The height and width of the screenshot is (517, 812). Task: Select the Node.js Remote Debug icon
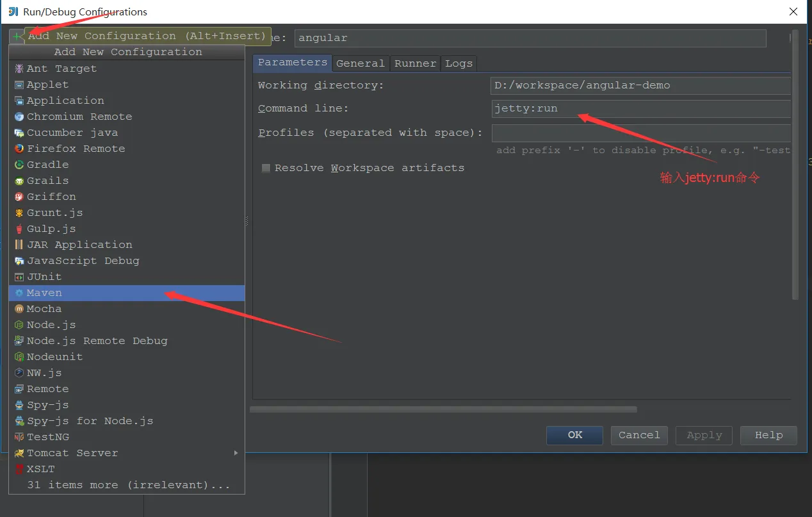pos(20,341)
